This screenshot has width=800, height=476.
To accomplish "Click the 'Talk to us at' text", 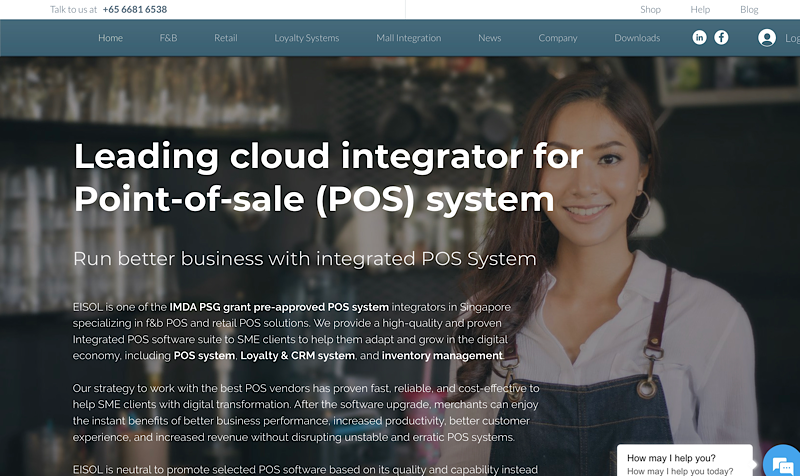I will tap(73, 9).
